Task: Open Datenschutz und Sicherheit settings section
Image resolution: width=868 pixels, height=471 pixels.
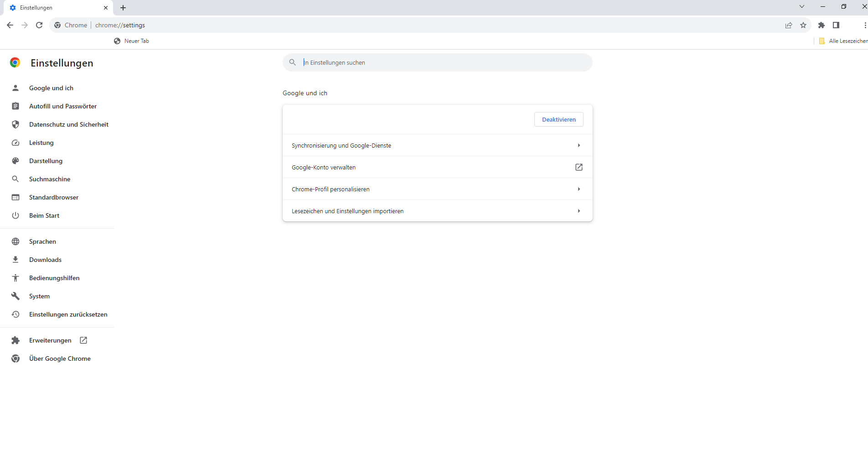Action: click(x=68, y=124)
